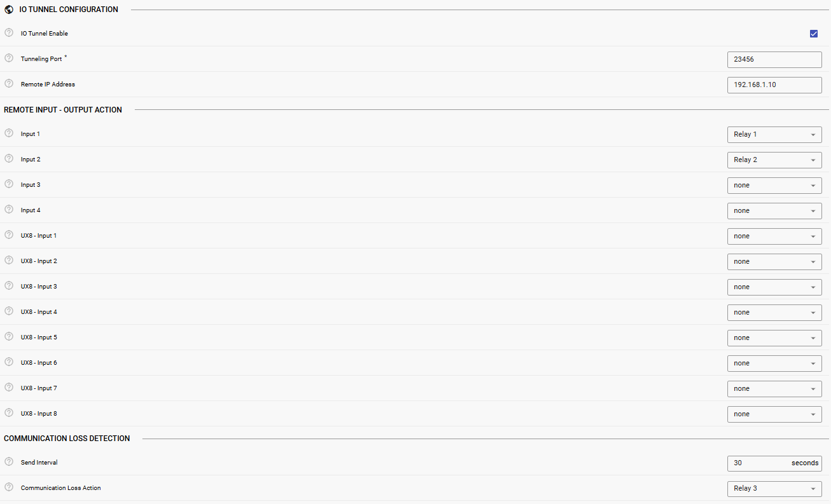This screenshot has width=831, height=504.
Task: Click globe icon by IO Tunnel Configuration
Action: [x=9, y=10]
